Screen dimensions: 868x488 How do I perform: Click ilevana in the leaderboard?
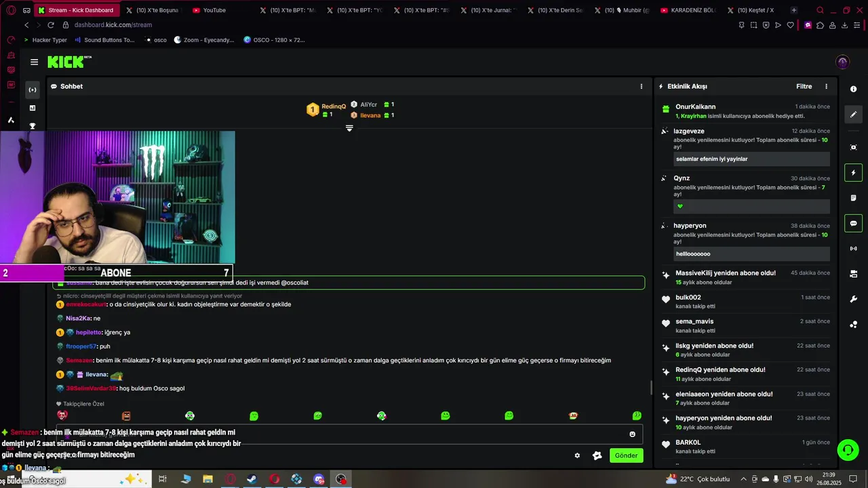click(370, 115)
